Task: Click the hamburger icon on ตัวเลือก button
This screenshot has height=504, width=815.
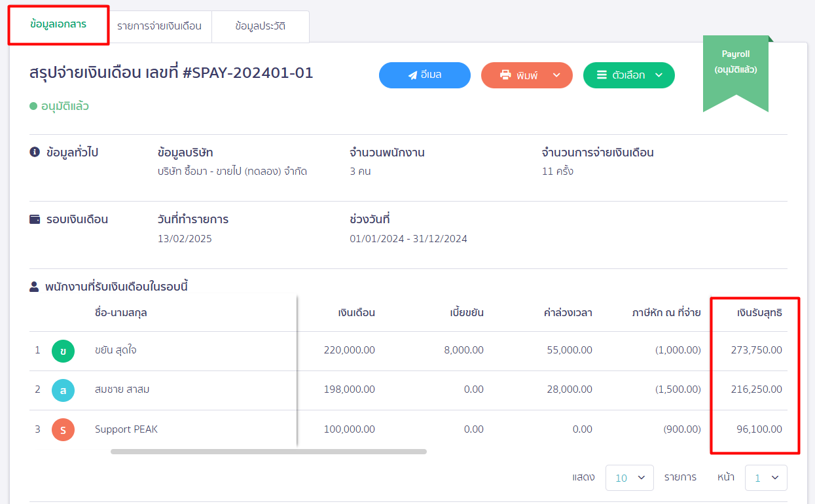Action: pyautogui.click(x=602, y=75)
